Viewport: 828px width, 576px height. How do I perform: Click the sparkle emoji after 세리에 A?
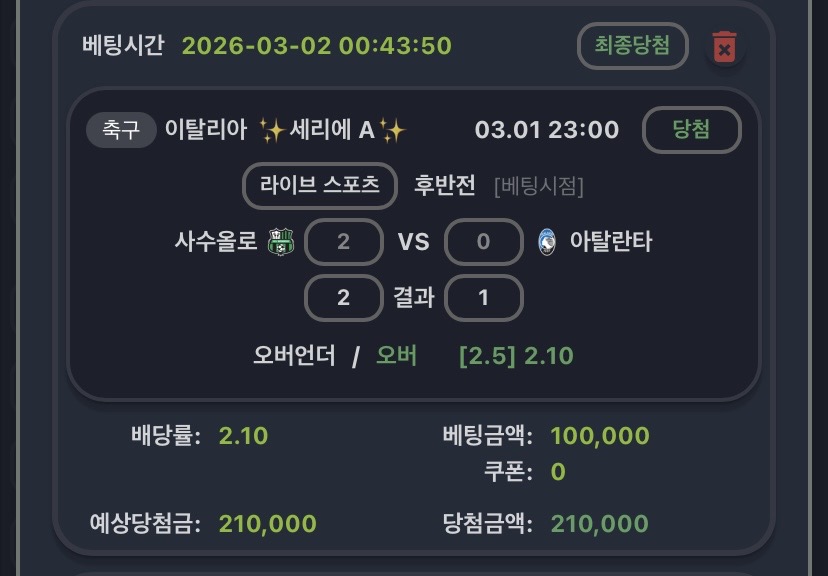[392, 130]
